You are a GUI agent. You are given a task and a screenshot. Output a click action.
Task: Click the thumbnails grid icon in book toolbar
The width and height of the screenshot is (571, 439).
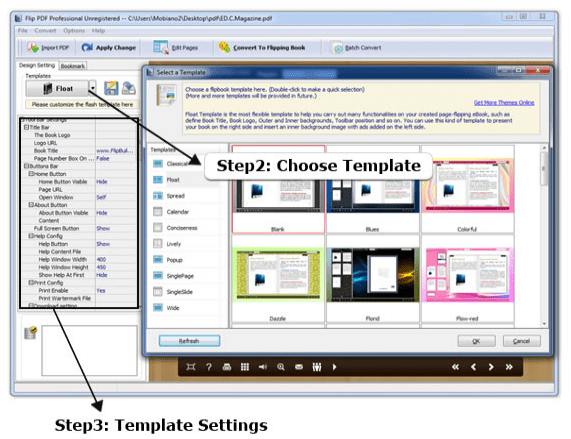pyautogui.click(x=245, y=367)
